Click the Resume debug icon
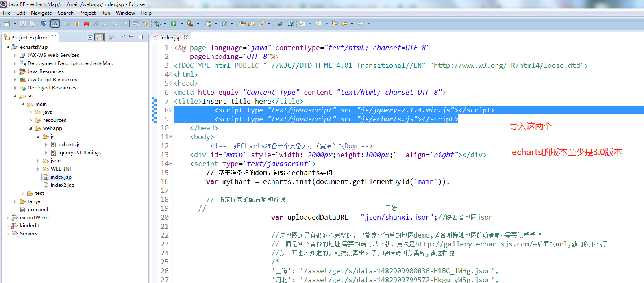The height and width of the screenshot is (283, 644). [x=67, y=24]
